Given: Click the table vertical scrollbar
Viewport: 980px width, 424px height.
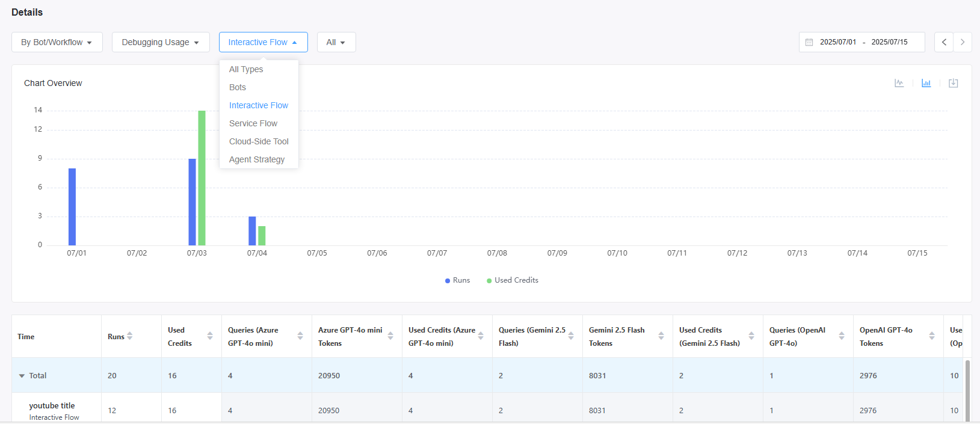Looking at the screenshot, I should 967,391.
